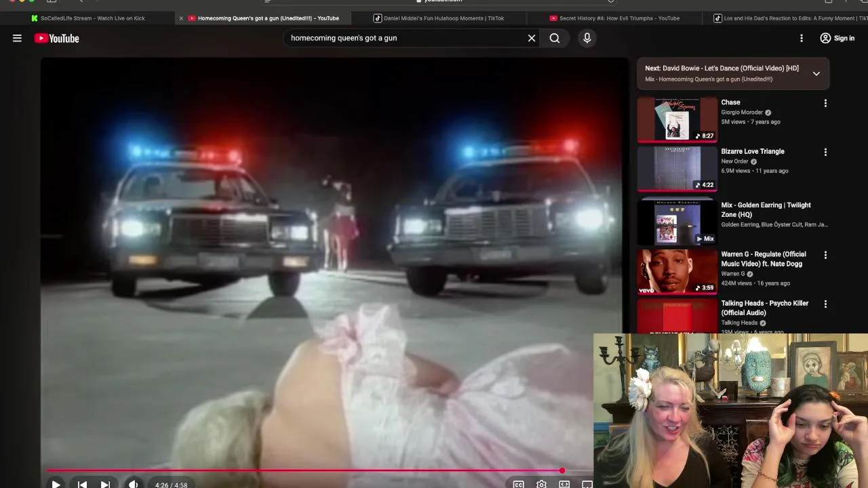
Task: Open the Warren G Regulate thumbnail
Action: pos(677,271)
